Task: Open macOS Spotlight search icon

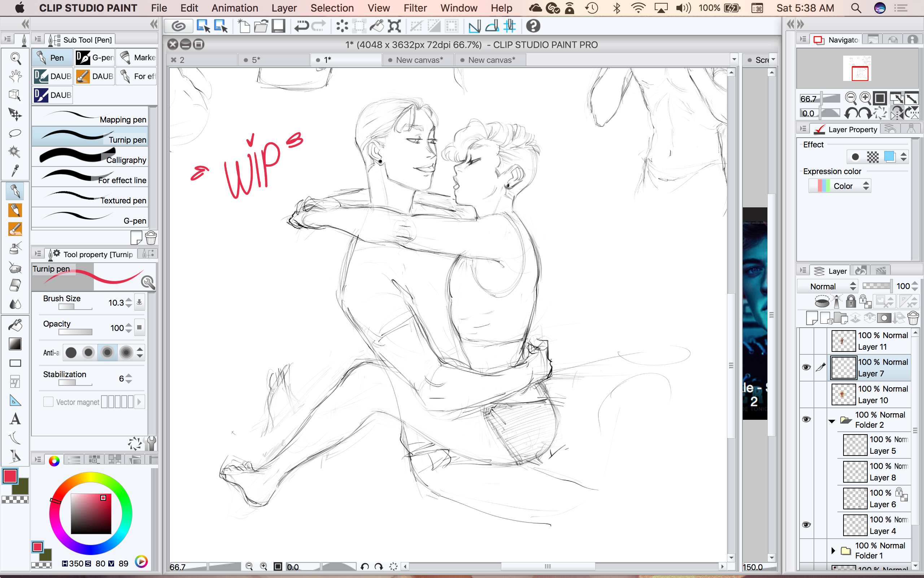Action: pyautogui.click(x=856, y=8)
